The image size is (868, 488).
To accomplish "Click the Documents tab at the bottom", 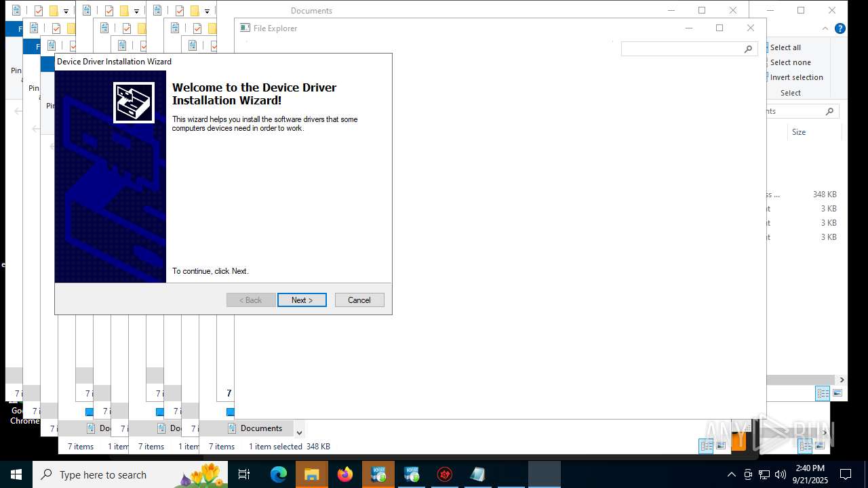I will point(255,428).
